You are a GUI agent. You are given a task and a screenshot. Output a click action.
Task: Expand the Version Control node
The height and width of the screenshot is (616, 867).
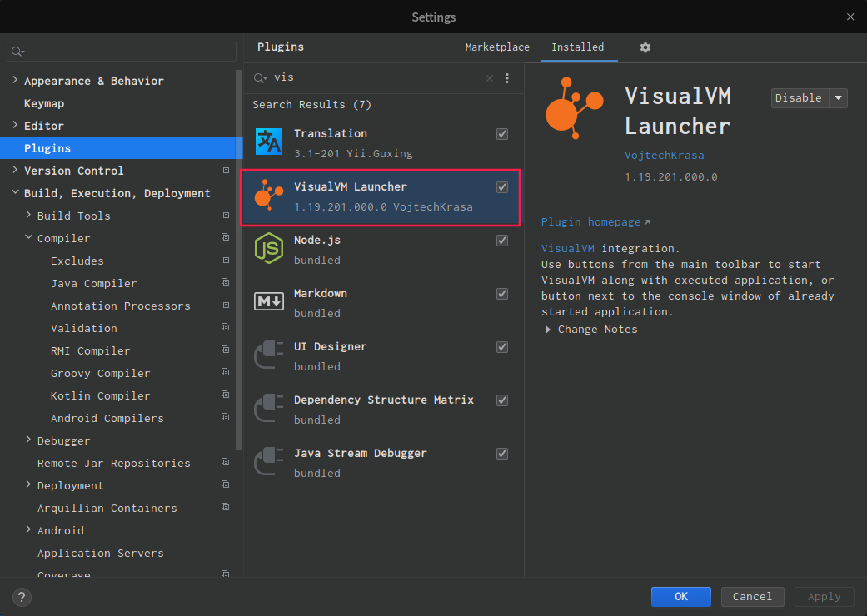15,170
